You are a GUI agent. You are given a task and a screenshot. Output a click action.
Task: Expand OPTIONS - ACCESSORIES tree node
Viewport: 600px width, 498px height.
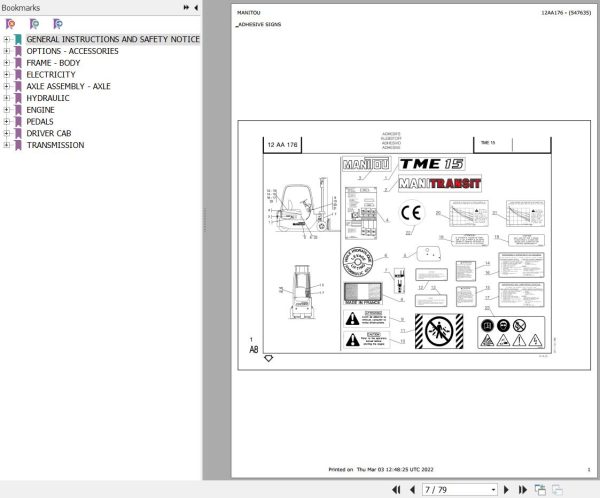tap(6, 51)
